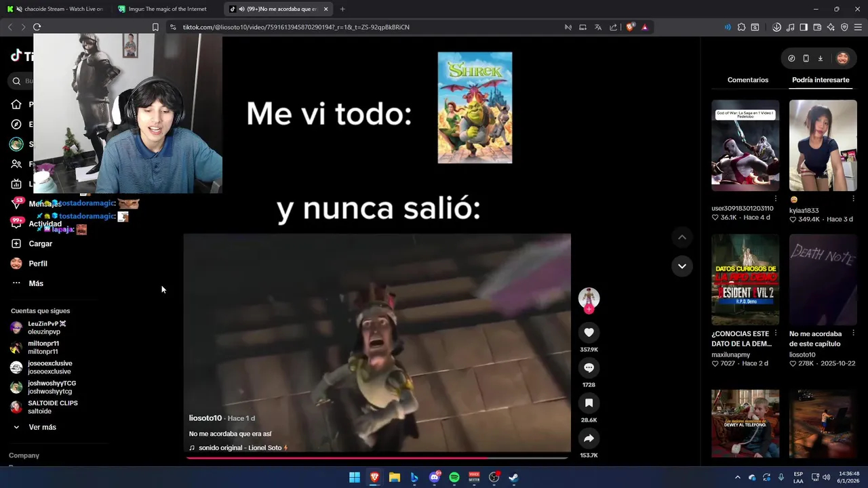
Task: Open SALTOIDE CLIPS followed account
Action: click(44, 407)
